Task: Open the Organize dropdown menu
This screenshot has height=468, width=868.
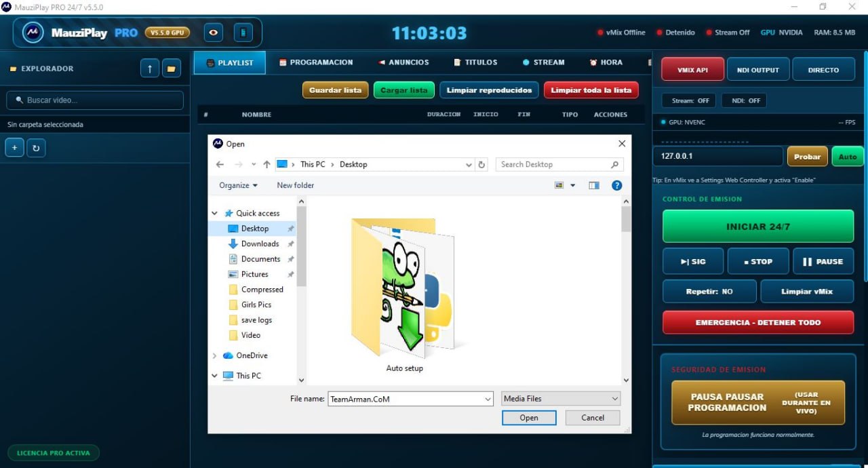Action: (x=238, y=185)
